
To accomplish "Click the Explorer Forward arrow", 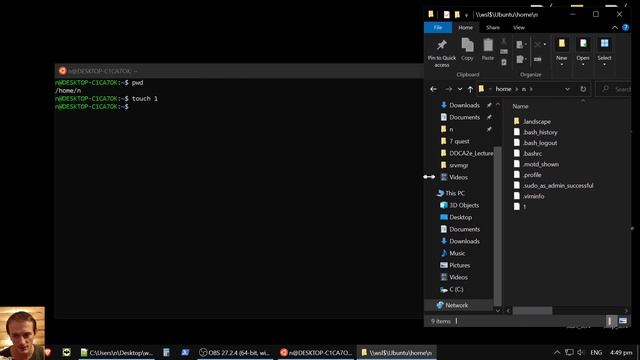I will [448, 89].
